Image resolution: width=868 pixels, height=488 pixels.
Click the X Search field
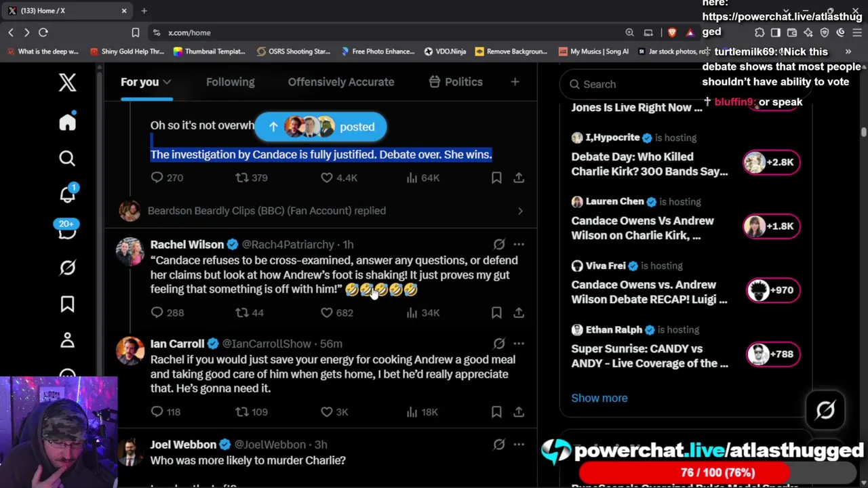pos(686,84)
